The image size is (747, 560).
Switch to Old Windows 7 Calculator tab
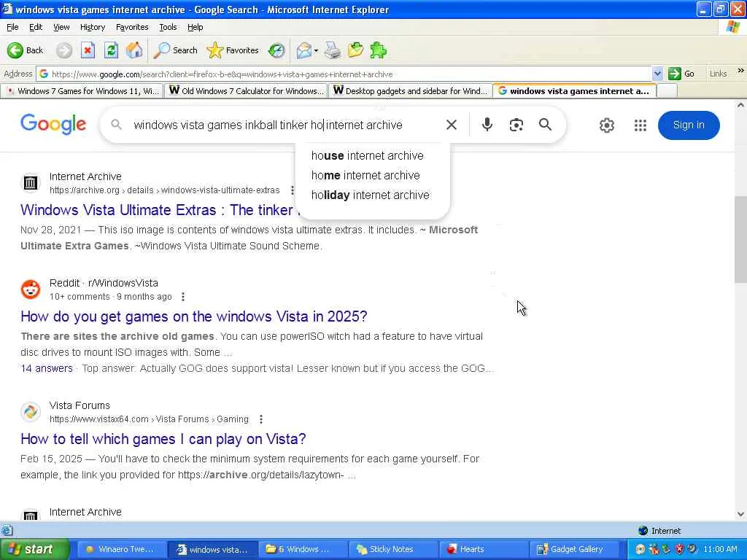pos(246,91)
